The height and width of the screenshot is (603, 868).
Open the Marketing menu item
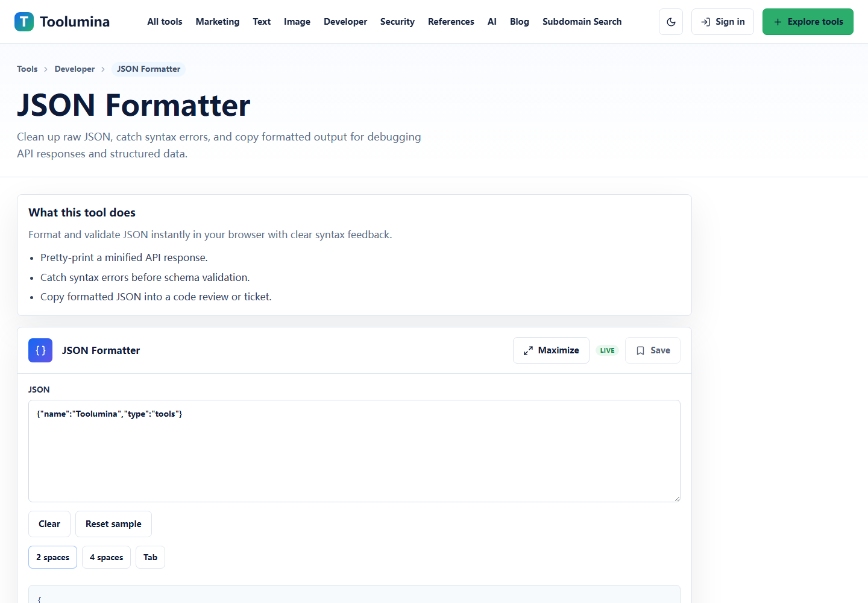pos(218,22)
